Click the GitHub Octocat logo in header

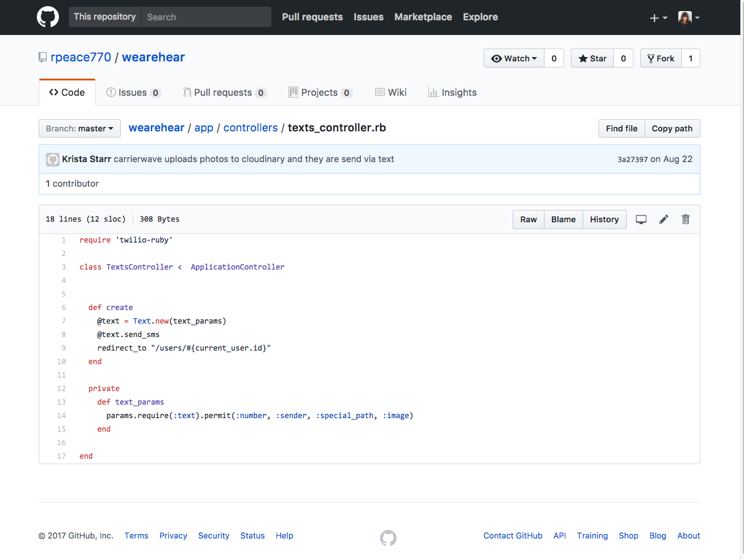tap(48, 17)
